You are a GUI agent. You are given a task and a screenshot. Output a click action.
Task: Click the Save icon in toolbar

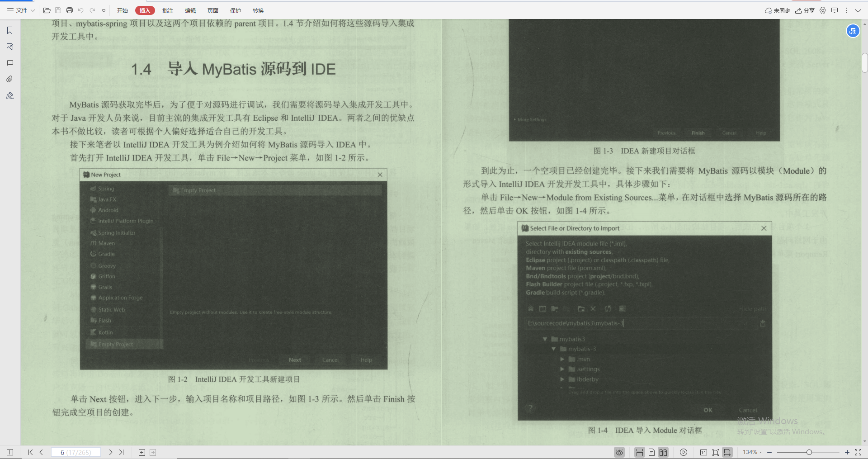58,10
